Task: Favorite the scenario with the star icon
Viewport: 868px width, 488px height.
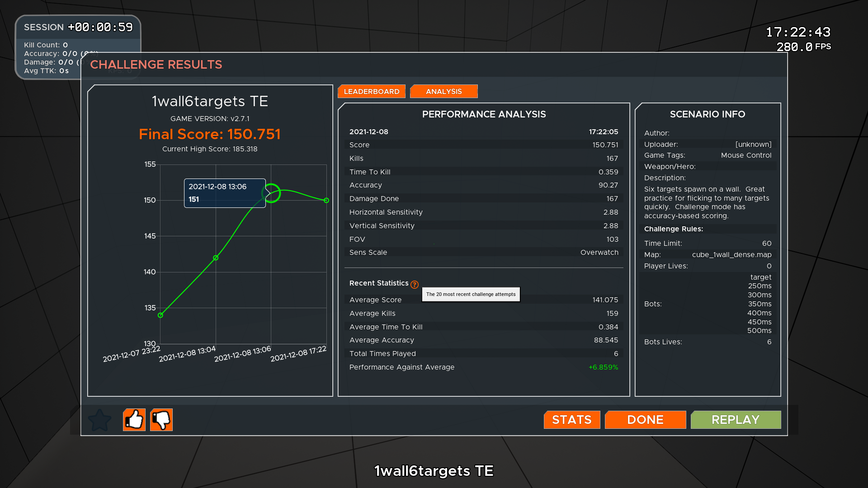Action: [99, 420]
